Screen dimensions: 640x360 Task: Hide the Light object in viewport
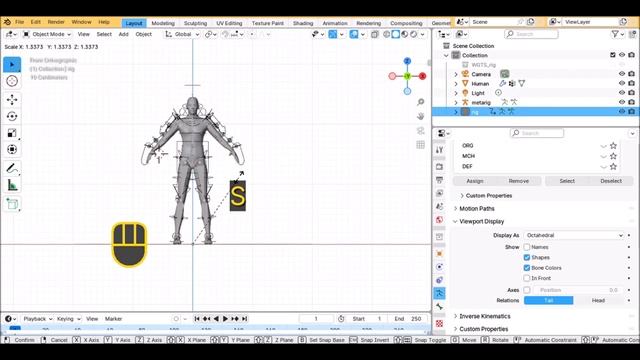coord(622,93)
